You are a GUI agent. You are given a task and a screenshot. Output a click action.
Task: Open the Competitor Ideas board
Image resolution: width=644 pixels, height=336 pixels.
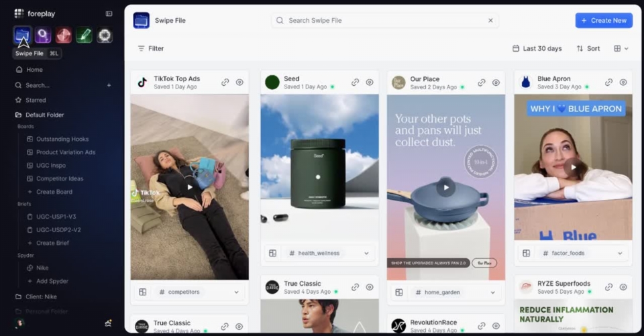pyautogui.click(x=60, y=178)
